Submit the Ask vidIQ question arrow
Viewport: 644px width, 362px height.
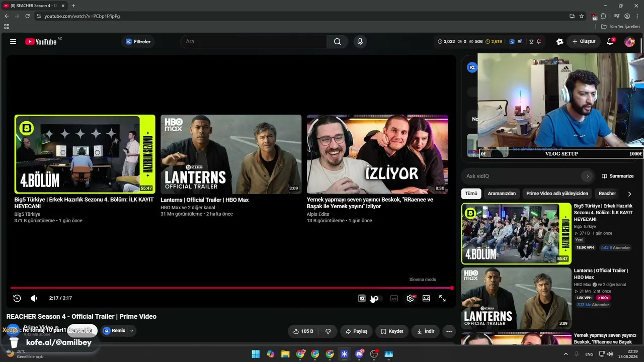pyautogui.click(x=587, y=176)
